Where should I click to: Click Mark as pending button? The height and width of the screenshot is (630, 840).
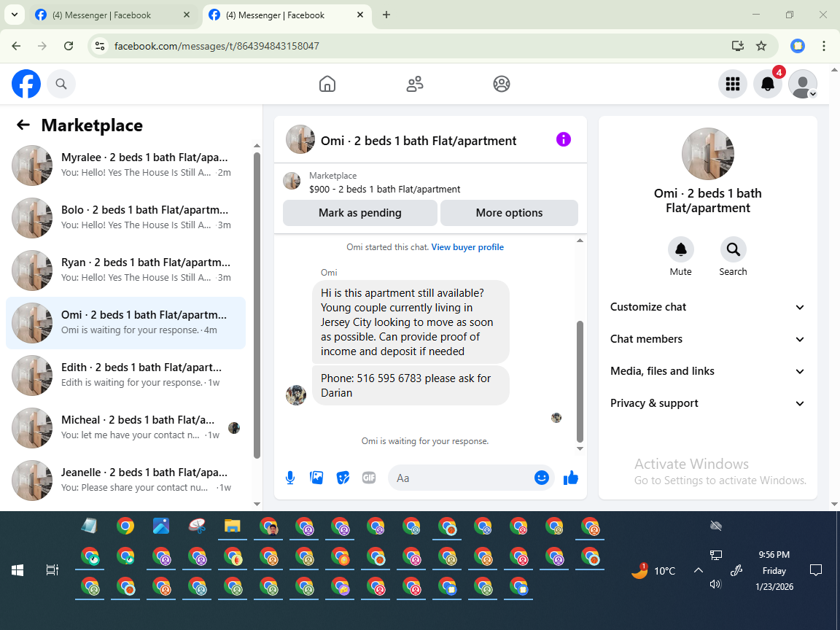(x=360, y=213)
